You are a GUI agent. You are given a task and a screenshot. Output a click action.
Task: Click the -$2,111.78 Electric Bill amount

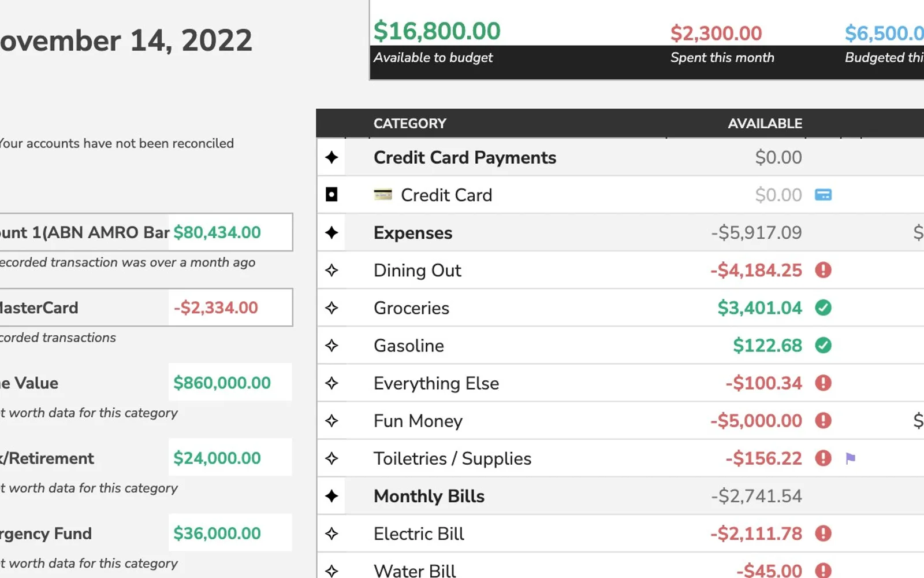tap(757, 533)
